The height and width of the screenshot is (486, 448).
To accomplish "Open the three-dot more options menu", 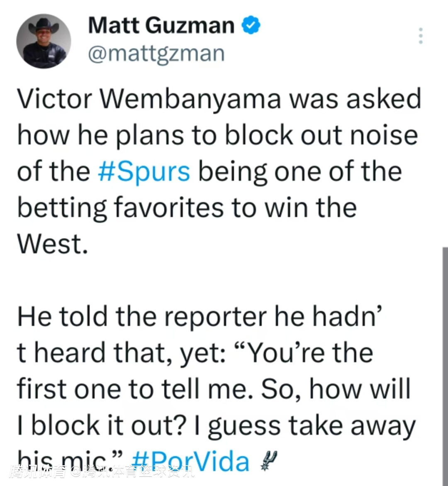I will 421,36.
